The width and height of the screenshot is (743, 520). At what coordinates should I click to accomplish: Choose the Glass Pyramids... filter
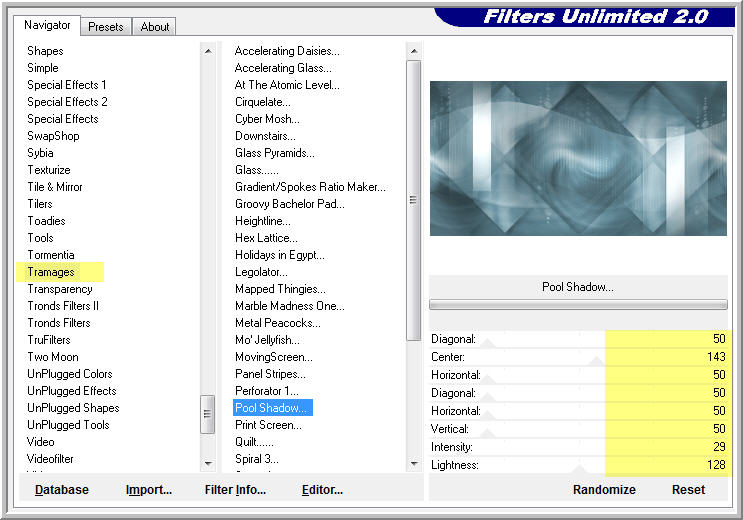275,153
